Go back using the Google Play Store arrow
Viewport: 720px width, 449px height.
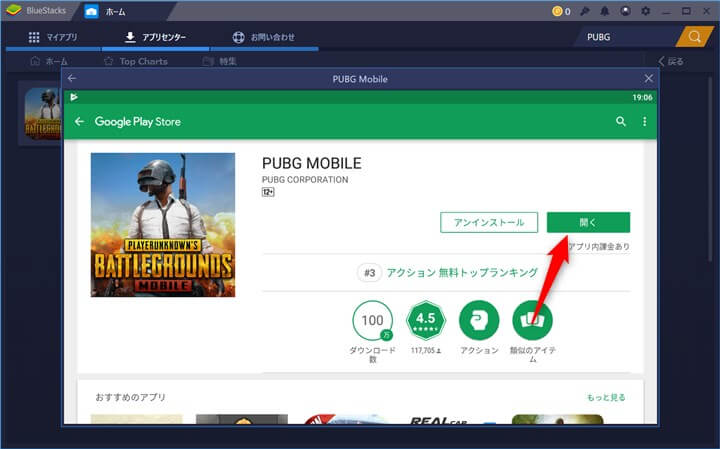[79, 121]
